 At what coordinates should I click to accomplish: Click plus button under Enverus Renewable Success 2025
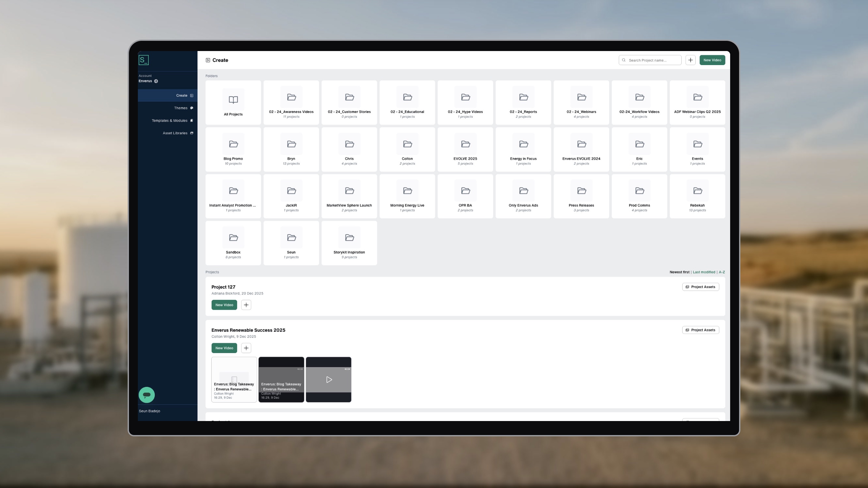coord(246,348)
